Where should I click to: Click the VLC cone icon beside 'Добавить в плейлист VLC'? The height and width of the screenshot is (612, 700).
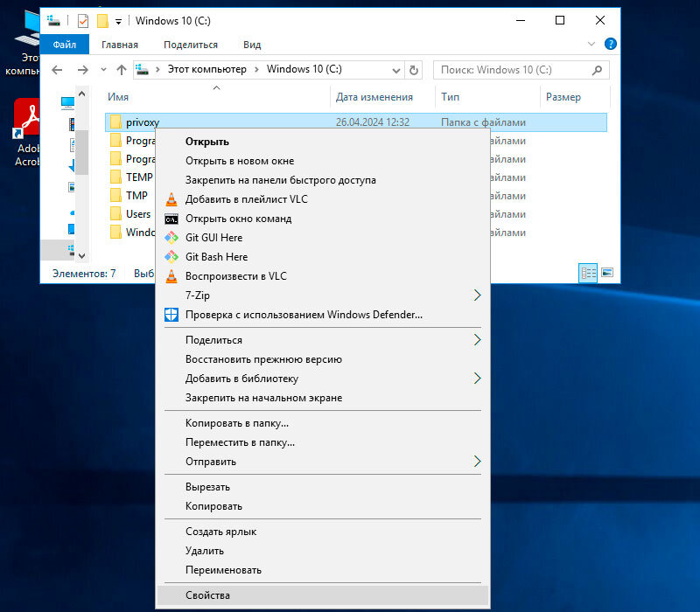[x=171, y=199]
